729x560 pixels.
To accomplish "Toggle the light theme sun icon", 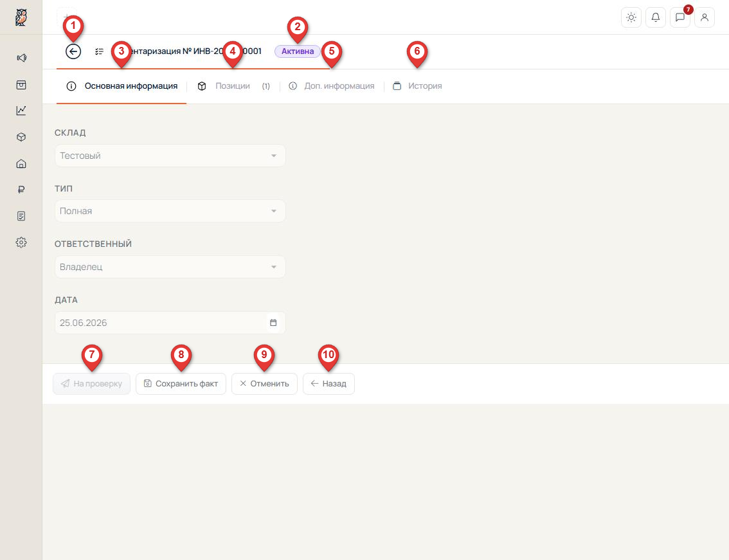I will [x=631, y=17].
